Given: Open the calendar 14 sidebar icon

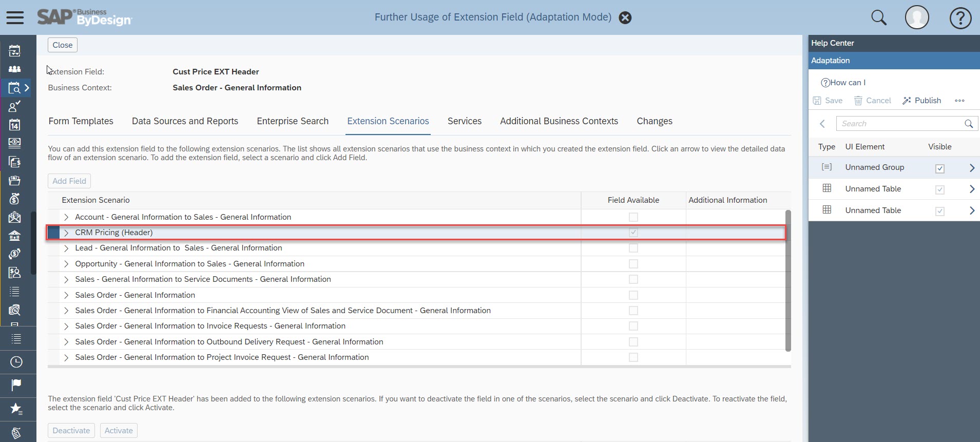Looking at the screenshot, I should pyautogui.click(x=14, y=125).
